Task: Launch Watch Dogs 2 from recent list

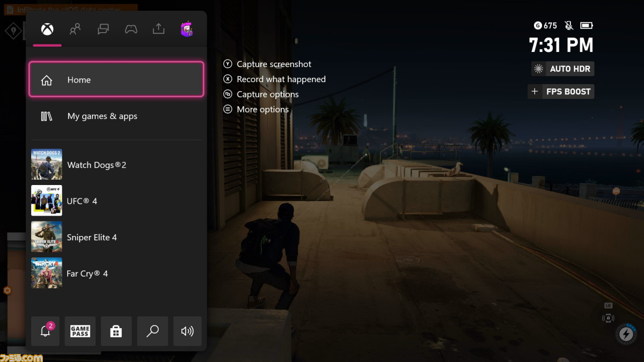Action: coord(116,165)
